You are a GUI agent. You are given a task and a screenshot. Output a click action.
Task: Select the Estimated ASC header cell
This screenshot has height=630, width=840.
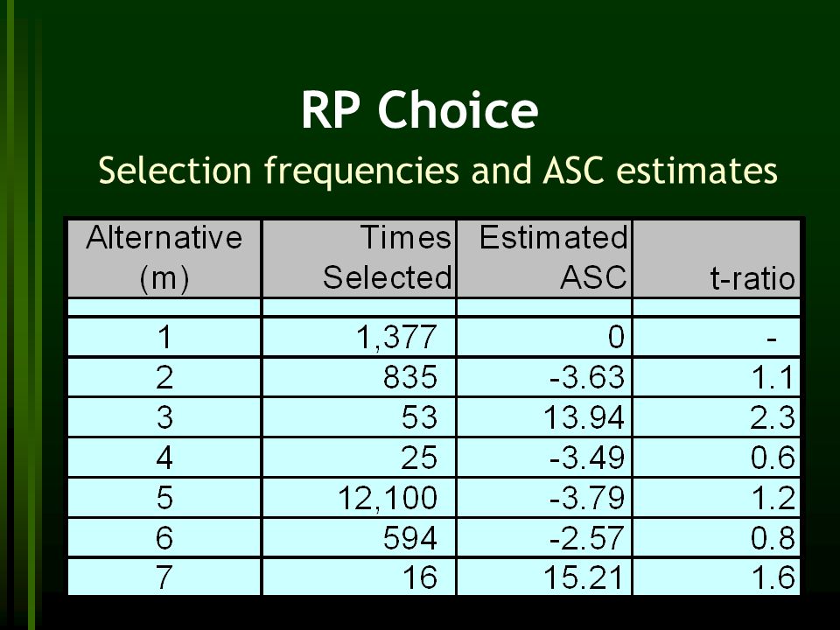[544, 258]
